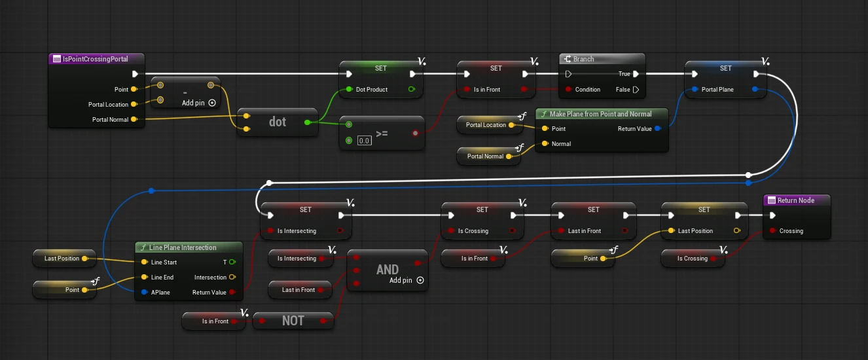The width and height of the screenshot is (868, 360).
Task: Click exec input pin of Return Node
Action: (773, 215)
